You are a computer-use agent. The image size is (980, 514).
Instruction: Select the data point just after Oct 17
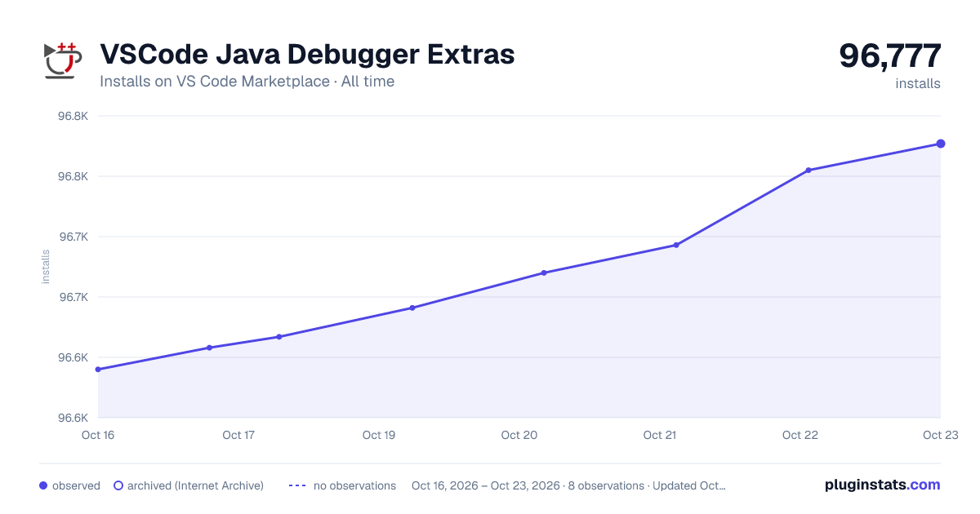[x=279, y=337]
